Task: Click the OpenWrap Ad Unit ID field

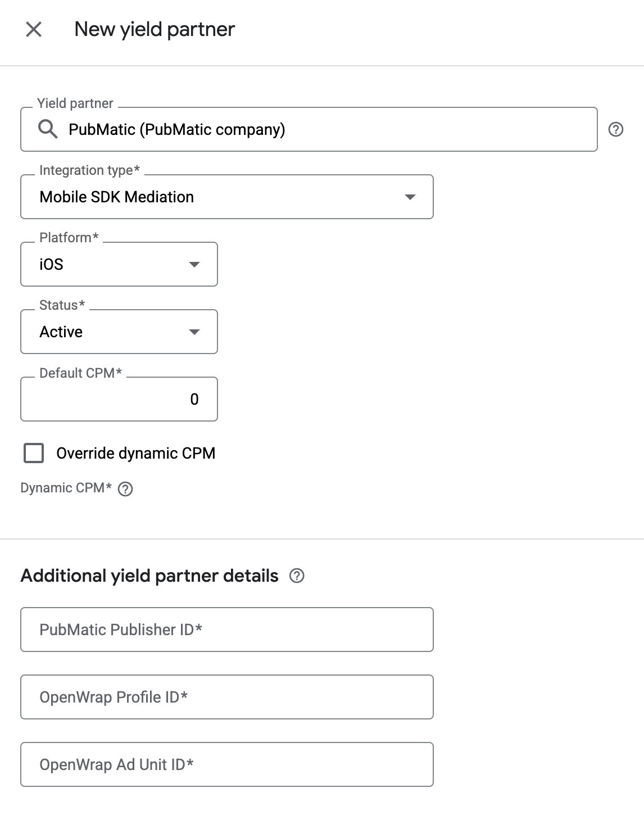Action: point(227,764)
